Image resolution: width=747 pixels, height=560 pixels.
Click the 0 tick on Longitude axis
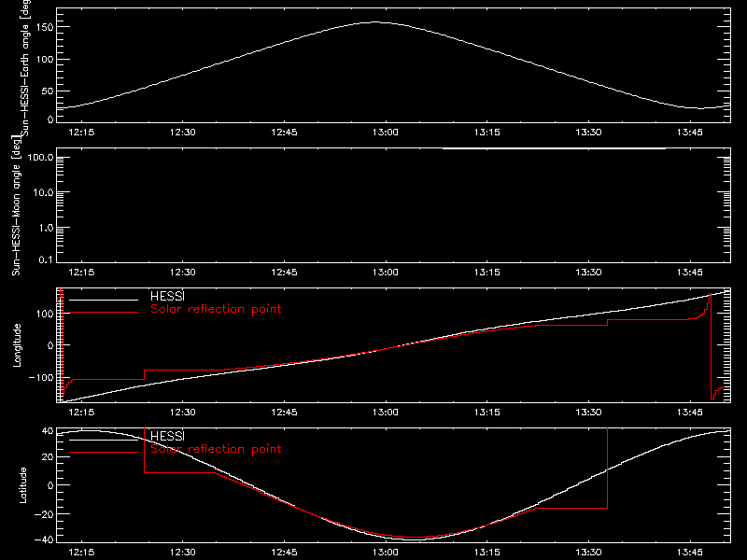(x=50, y=345)
